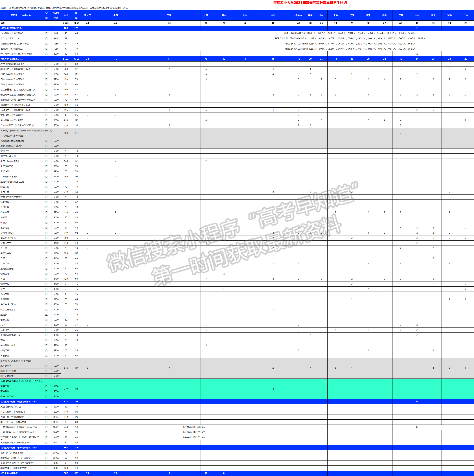Click the ⊕普通类常规批本科合计 section row
This screenshot has width=474, height=476.
(237, 59)
